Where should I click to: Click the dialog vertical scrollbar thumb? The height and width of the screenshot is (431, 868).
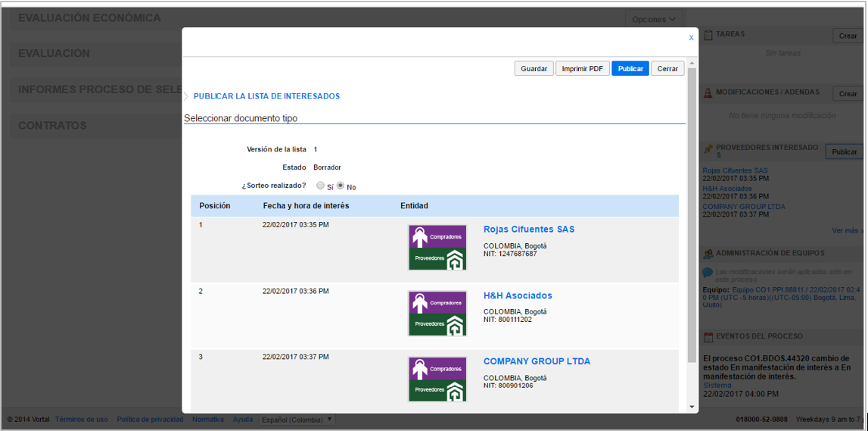(692, 215)
